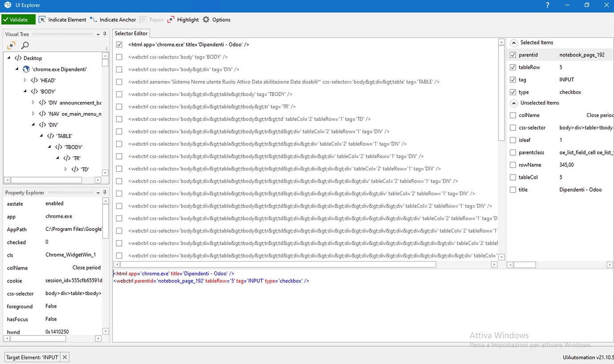
Task: Click the search magnifier in Visual Tree
Action: tap(24, 45)
